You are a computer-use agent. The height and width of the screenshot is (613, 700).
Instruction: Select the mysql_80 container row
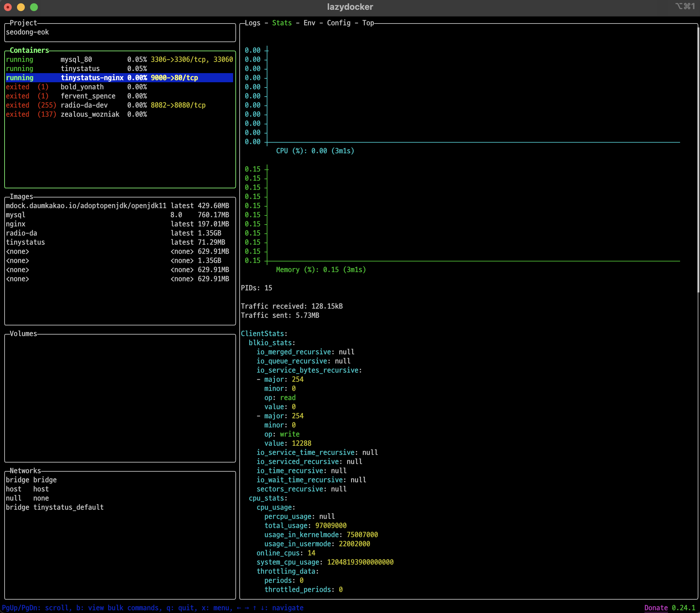coord(76,59)
